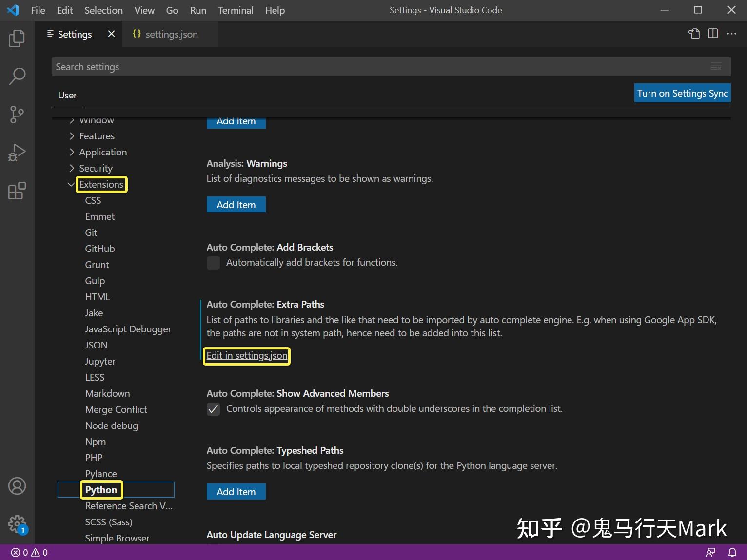Disable Show Advanced Members checkbox
Viewport: 747px width, 560px height.
213,409
